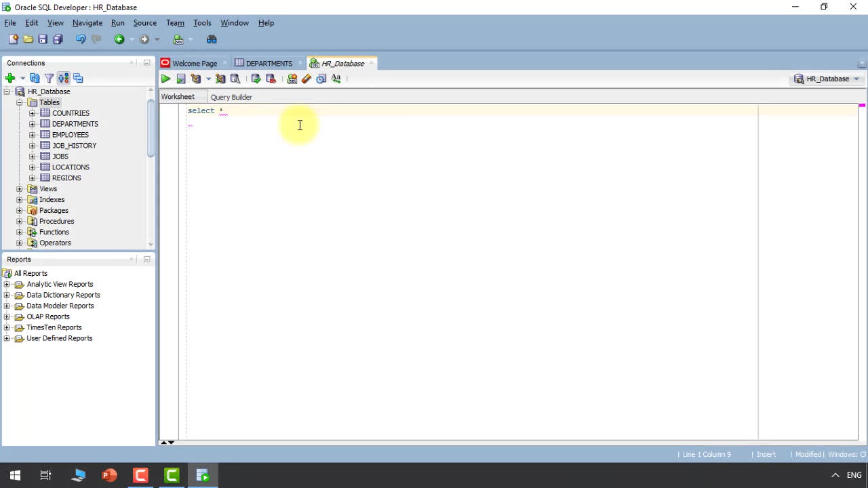Select the LOCATIONS table
Image resolution: width=868 pixels, height=488 pixels.
pyautogui.click(x=71, y=167)
